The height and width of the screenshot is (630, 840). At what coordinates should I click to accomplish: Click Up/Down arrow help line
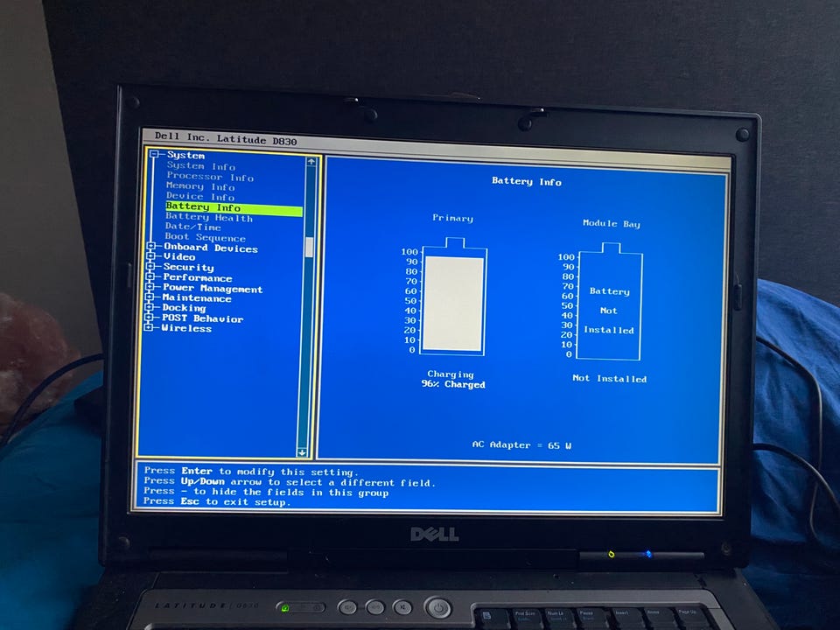[290, 481]
